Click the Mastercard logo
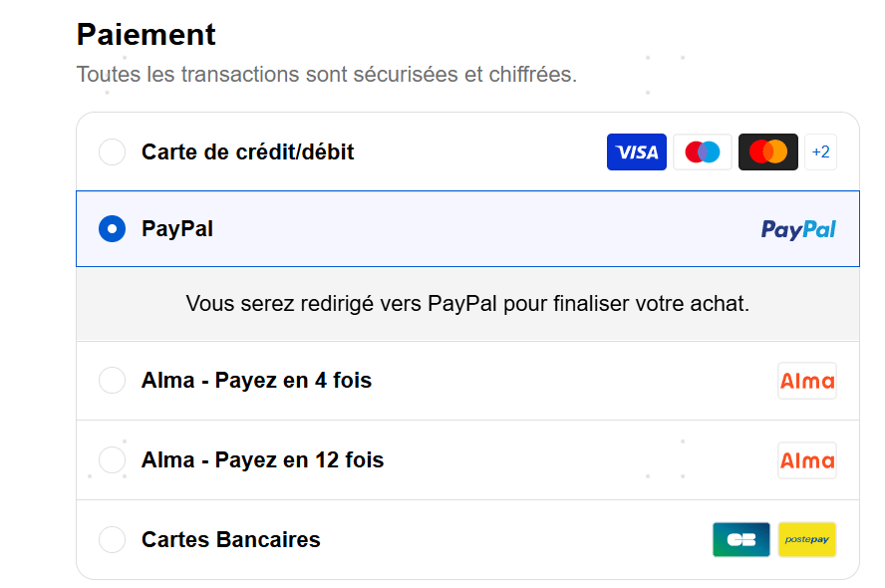This screenshot has height=588, width=885. (768, 151)
